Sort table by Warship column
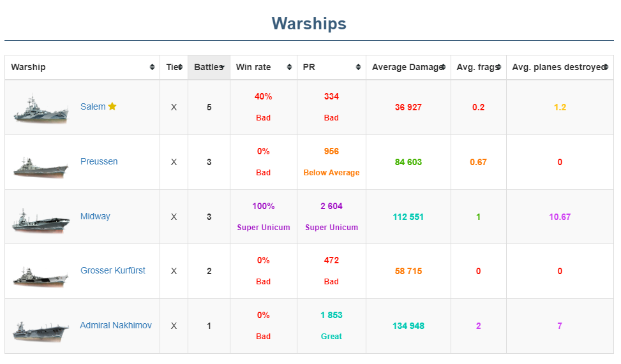This screenshot has height=364, width=621. (82, 68)
